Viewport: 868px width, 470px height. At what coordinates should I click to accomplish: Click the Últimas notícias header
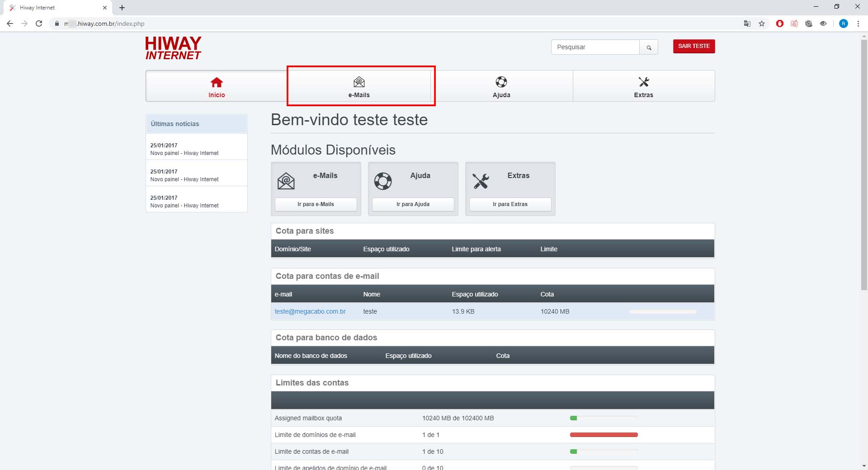tap(196, 124)
